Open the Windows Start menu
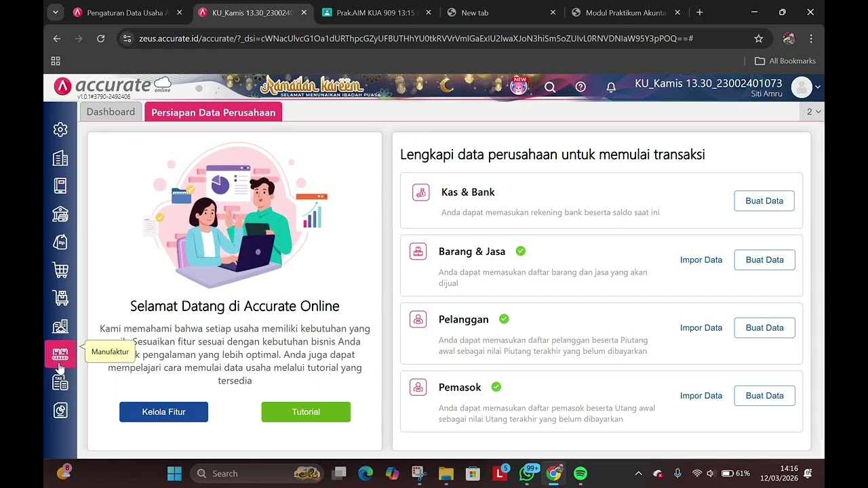 point(174,474)
